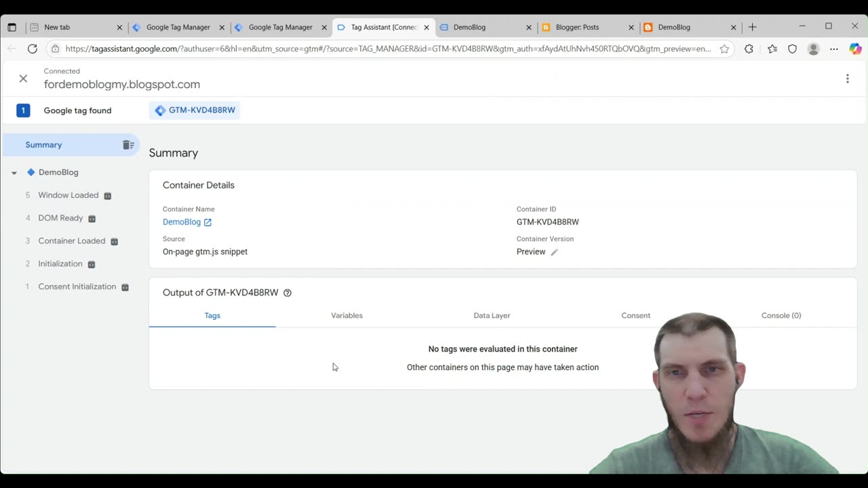The height and width of the screenshot is (488, 868).
Task: Click the On-page gtm.js snippet text
Action: point(205,252)
